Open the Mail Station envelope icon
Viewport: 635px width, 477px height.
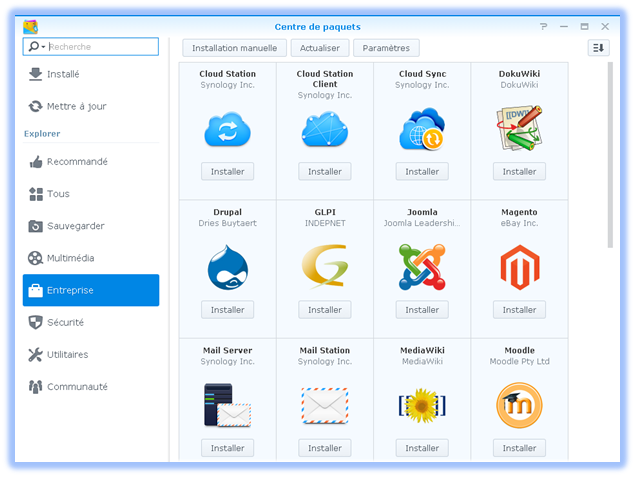pyautogui.click(x=325, y=406)
